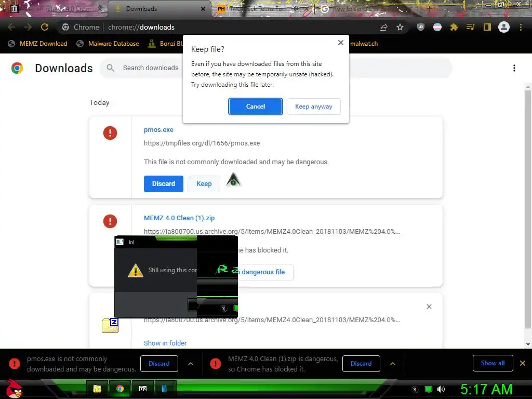
Task: Toggle the browser side panel icon
Action: (x=487, y=27)
